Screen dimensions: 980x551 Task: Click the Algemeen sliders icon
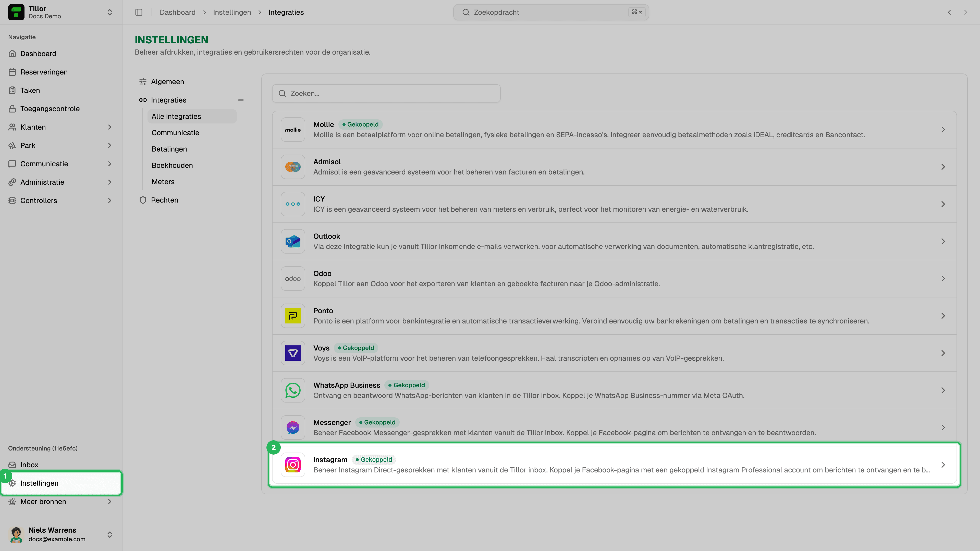click(x=143, y=82)
